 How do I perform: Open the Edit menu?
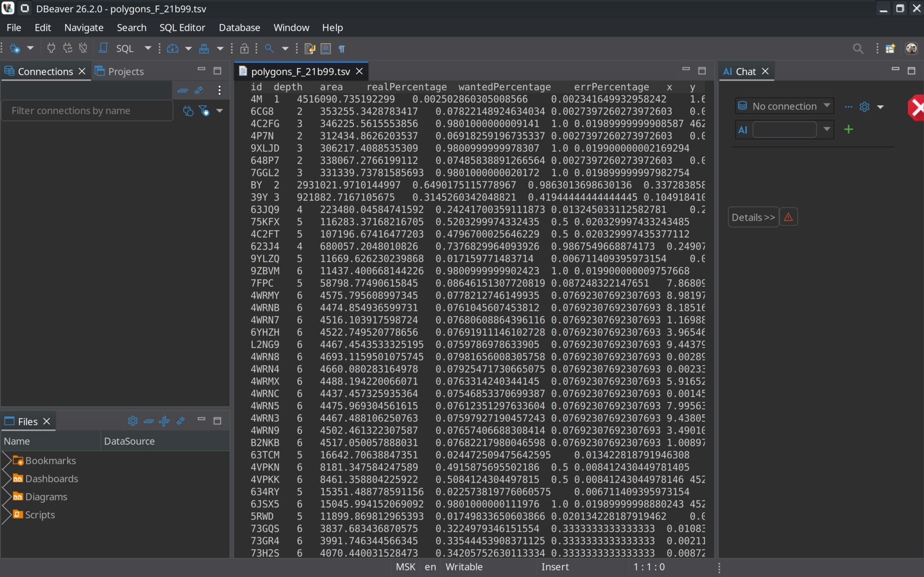[43, 27]
